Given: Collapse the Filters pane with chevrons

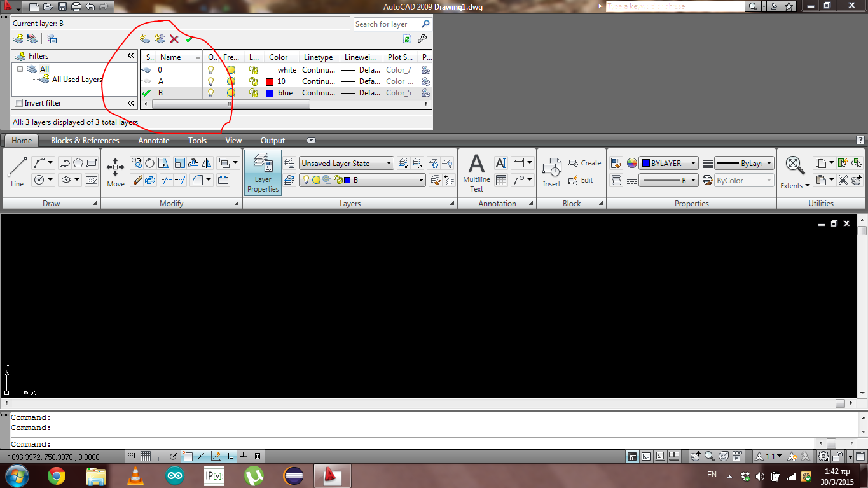Looking at the screenshot, I should [x=131, y=56].
